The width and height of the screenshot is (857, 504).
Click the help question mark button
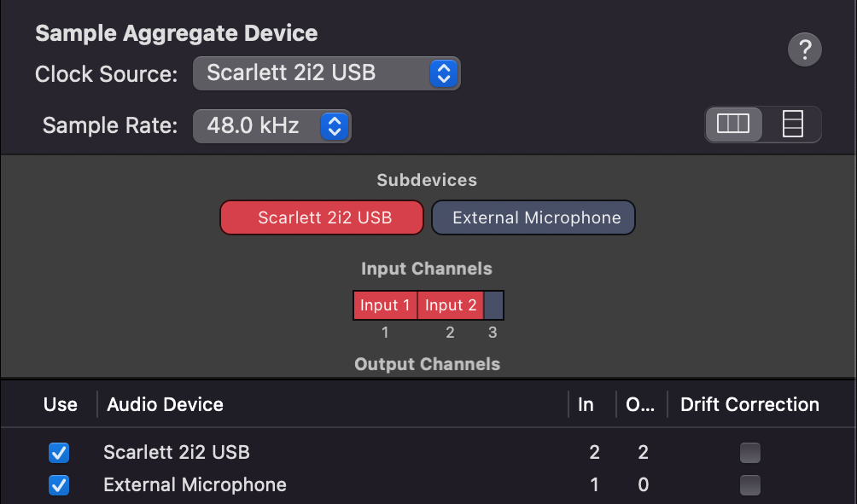804,50
